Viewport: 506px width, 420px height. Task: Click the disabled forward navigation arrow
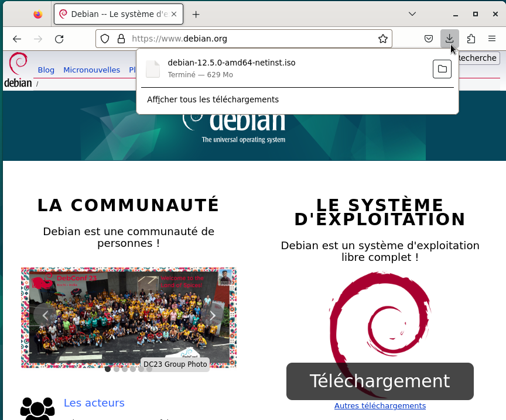click(38, 39)
